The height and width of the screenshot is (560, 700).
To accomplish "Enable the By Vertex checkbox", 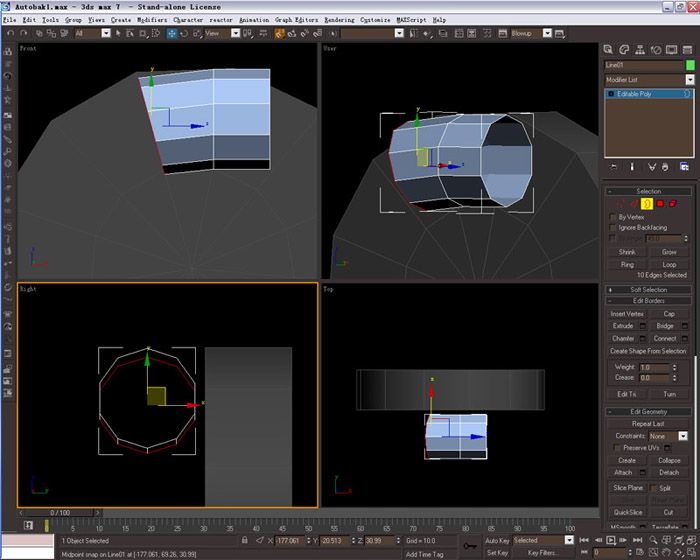I will [x=613, y=217].
